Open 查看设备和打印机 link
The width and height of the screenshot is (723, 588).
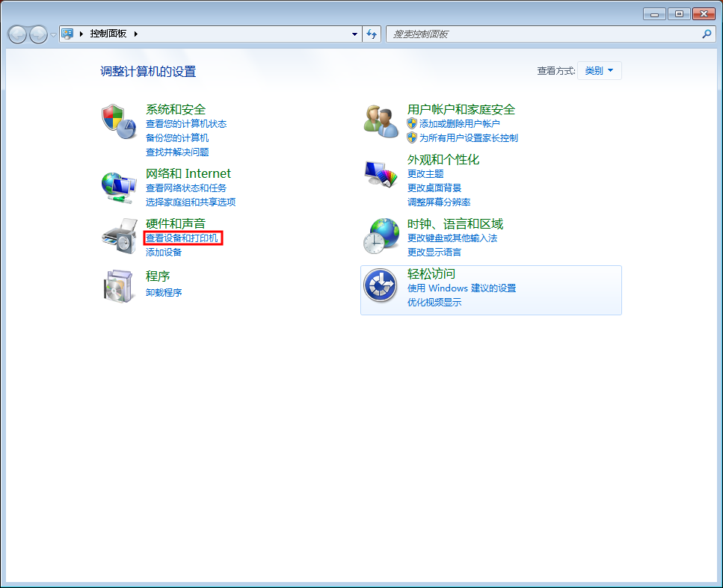click(182, 238)
